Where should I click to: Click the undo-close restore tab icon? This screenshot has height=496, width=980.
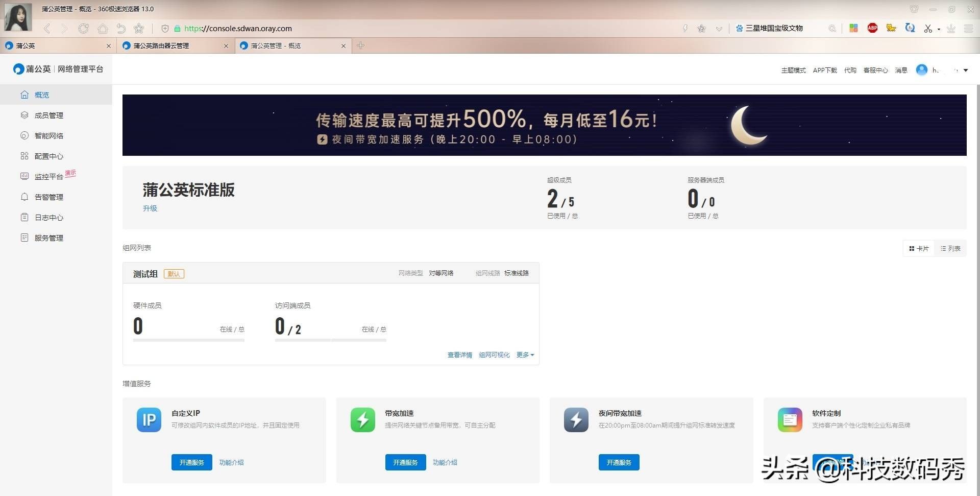click(121, 29)
